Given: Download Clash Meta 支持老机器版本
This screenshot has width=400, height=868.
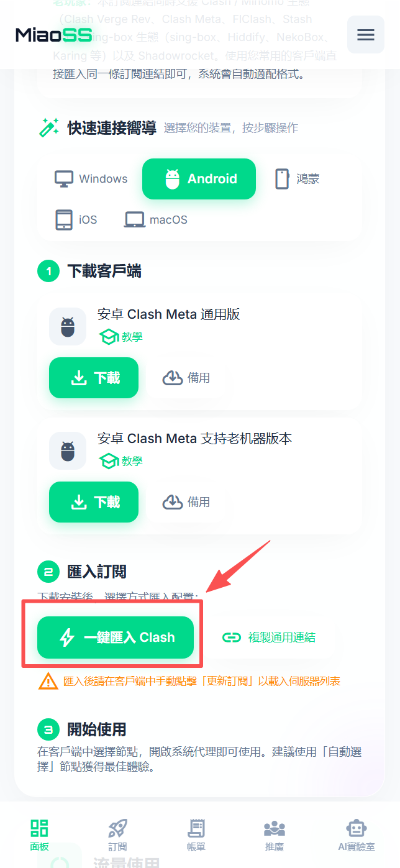Looking at the screenshot, I should coord(94,502).
